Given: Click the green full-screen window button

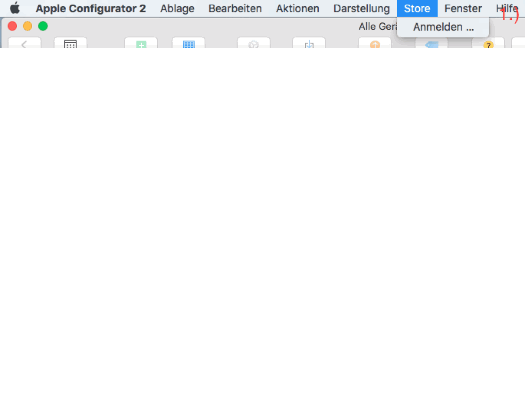Looking at the screenshot, I should coord(43,26).
